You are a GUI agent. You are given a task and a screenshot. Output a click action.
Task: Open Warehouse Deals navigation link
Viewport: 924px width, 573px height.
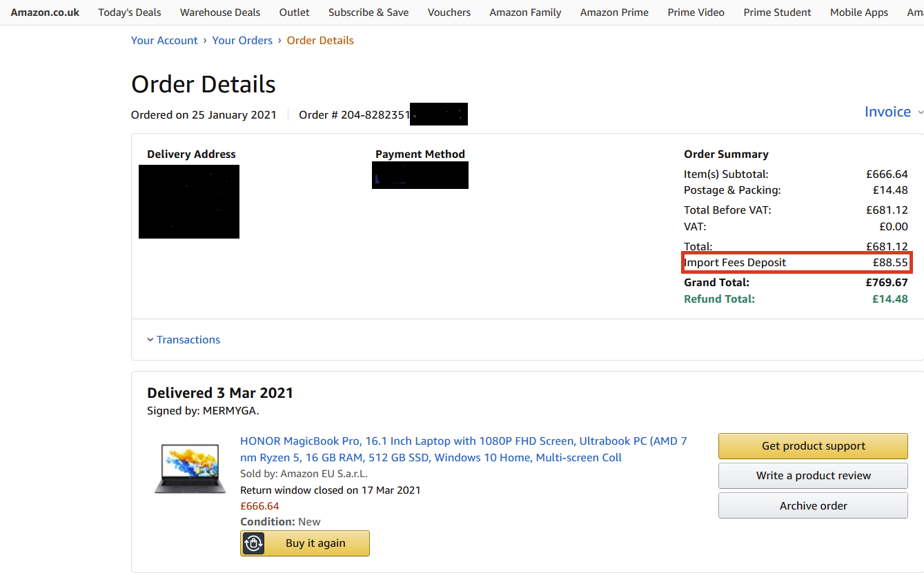(220, 12)
